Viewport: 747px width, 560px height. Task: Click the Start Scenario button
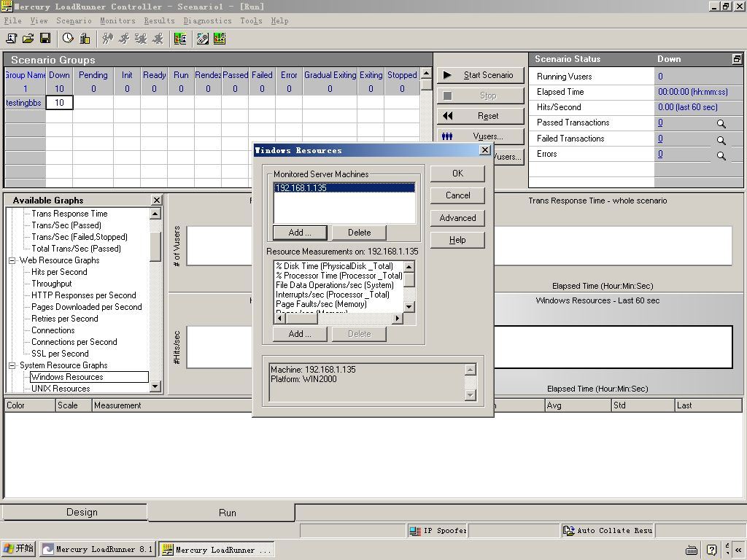tap(480, 75)
